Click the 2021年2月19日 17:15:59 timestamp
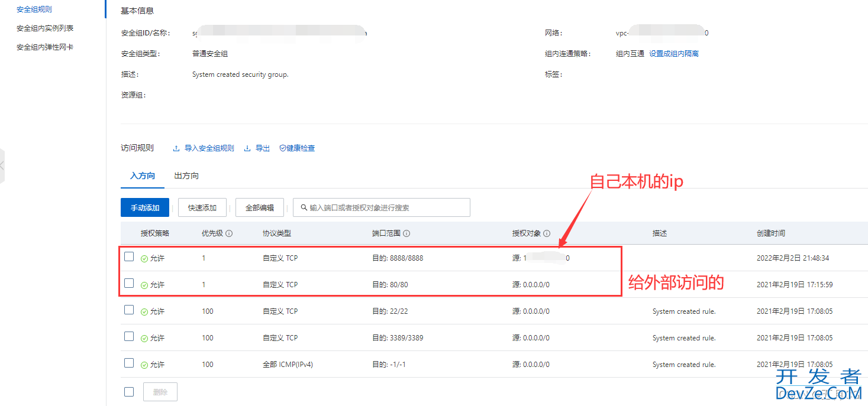The width and height of the screenshot is (868, 406). pos(795,285)
